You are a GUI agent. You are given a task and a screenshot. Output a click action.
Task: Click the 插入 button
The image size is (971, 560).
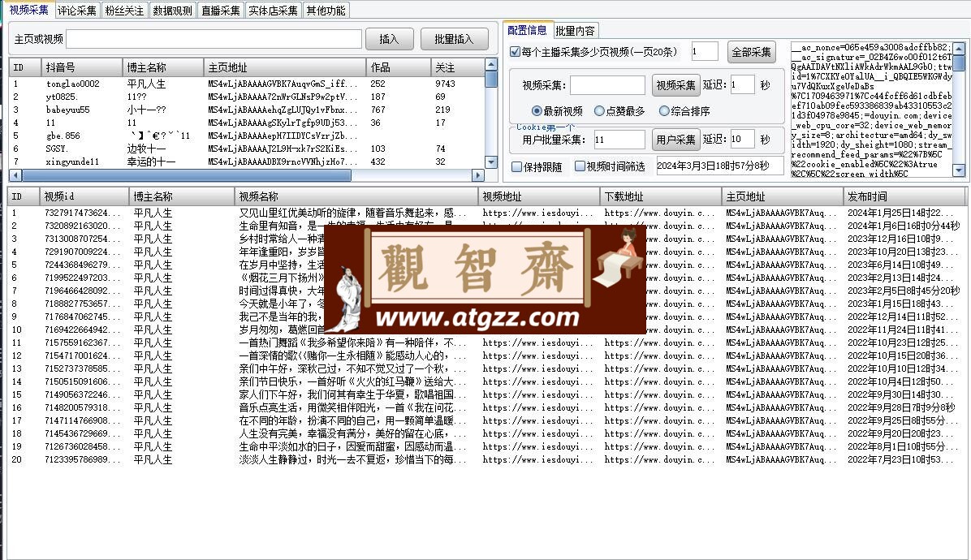389,39
